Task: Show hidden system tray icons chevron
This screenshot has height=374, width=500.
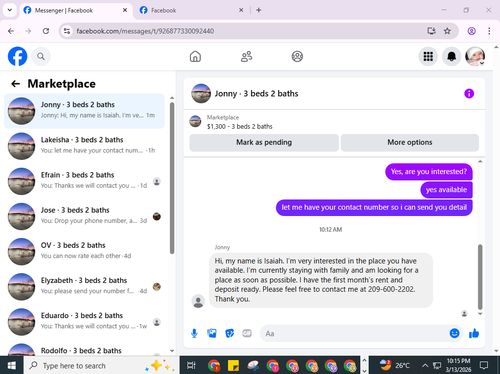Action: click(x=425, y=366)
